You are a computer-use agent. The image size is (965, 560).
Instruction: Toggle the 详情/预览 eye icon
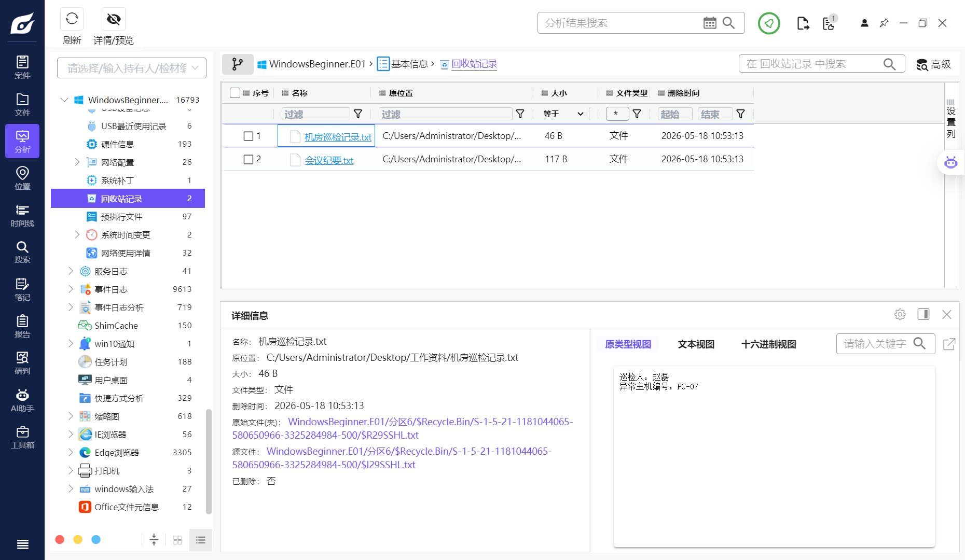(x=114, y=19)
